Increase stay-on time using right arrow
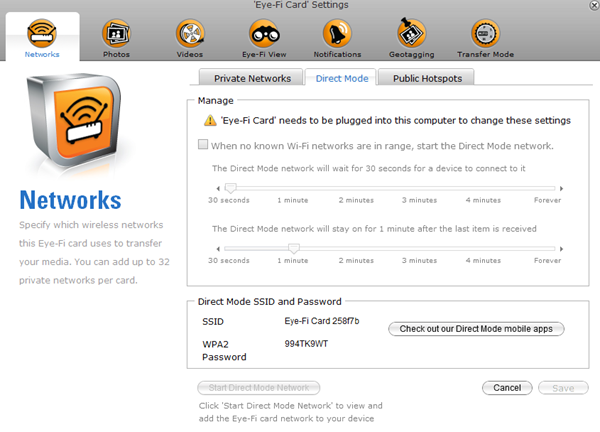The height and width of the screenshot is (432, 600). [x=561, y=249]
